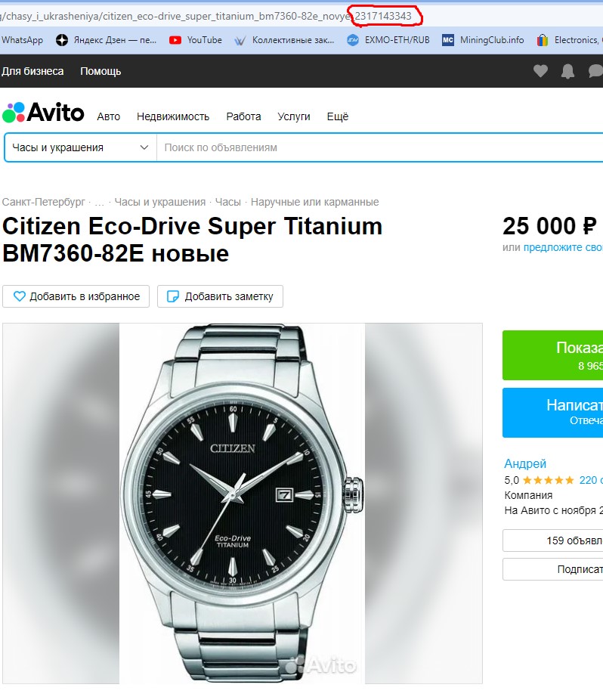Open the EXMO-ETH/RUB bookmark
603x700 pixels.
388,40
